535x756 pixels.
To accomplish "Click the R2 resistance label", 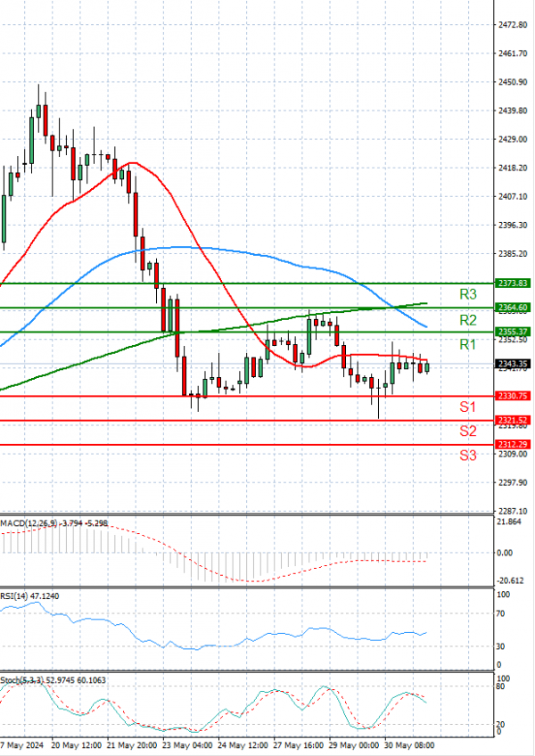I will [467, 320].
